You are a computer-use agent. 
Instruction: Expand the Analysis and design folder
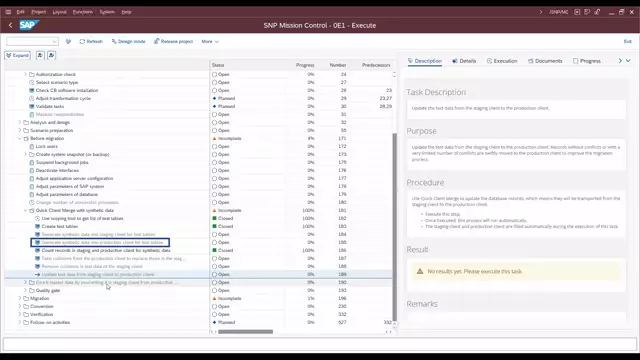tap(20, 122)
